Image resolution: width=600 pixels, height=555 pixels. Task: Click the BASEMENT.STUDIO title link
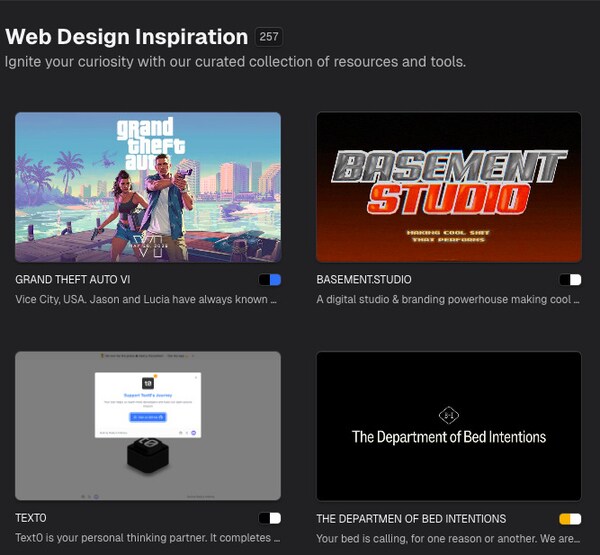pos(363,280)
